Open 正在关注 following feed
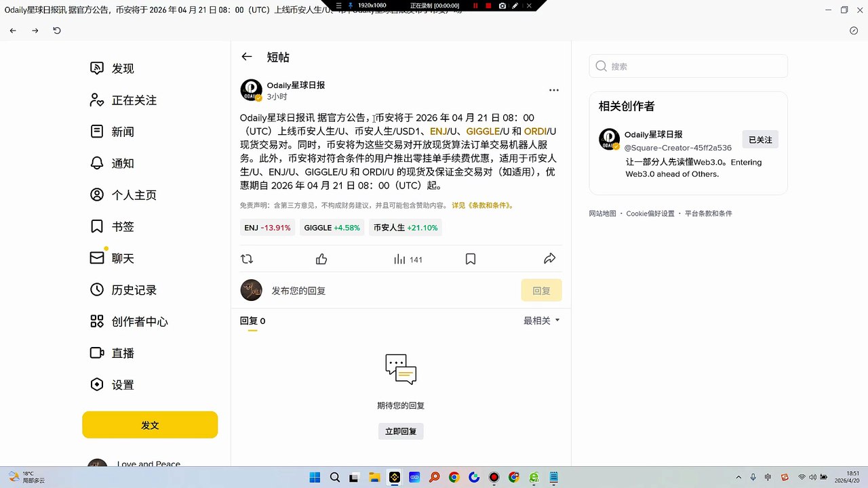Screen dimensions: 868x488 click(x=123, y=100)
